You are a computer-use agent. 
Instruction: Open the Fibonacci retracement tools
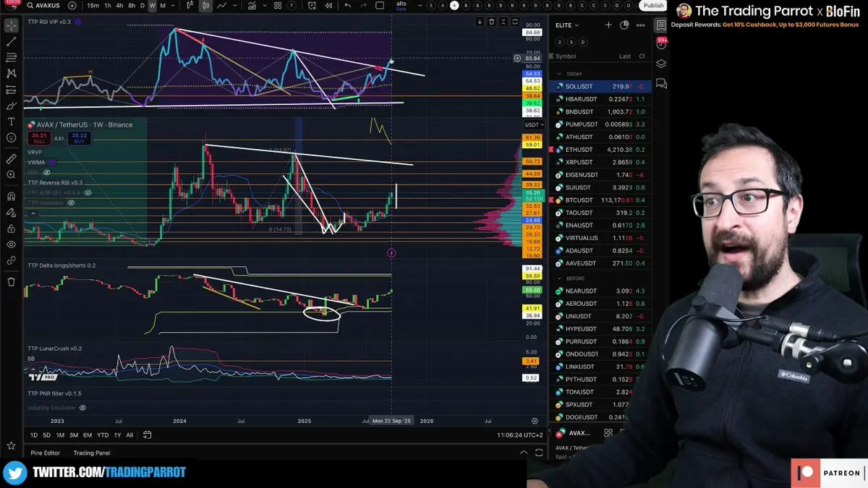pos(12,57)
